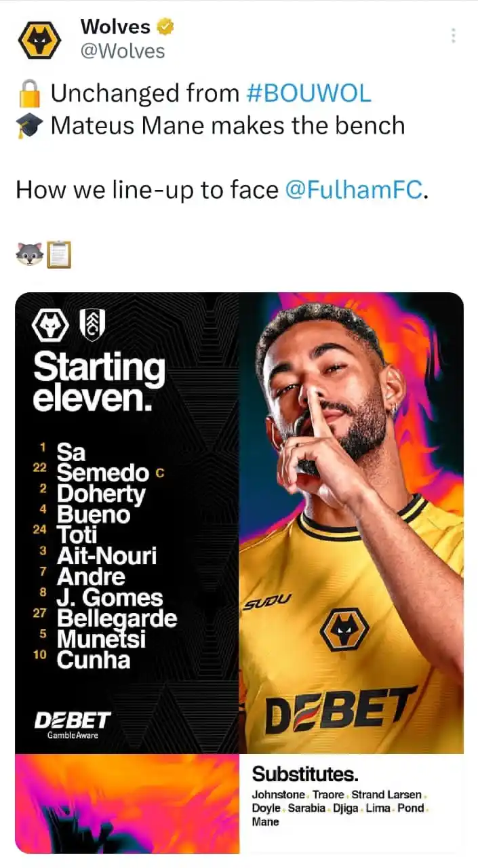Click the padlock emoji
The height and width of the screenshot is (868, 478).
tap(29, 93)
